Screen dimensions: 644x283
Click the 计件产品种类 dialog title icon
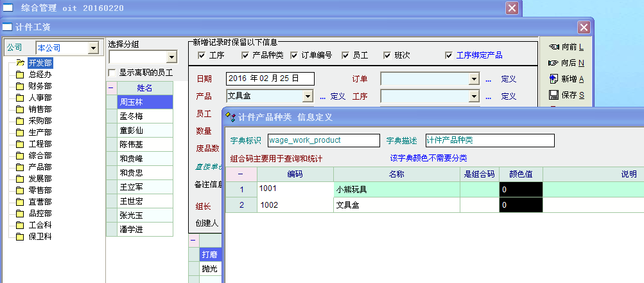coord(231,117)
